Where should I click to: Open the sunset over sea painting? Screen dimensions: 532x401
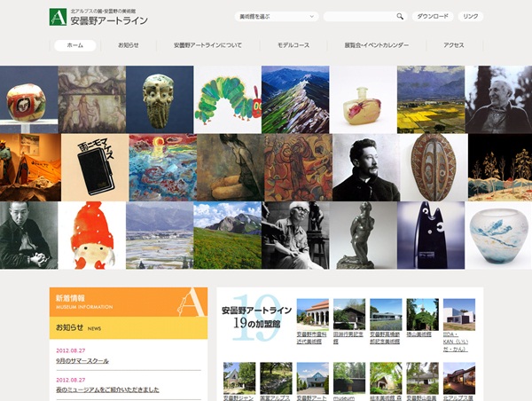[x=163, y=168]
